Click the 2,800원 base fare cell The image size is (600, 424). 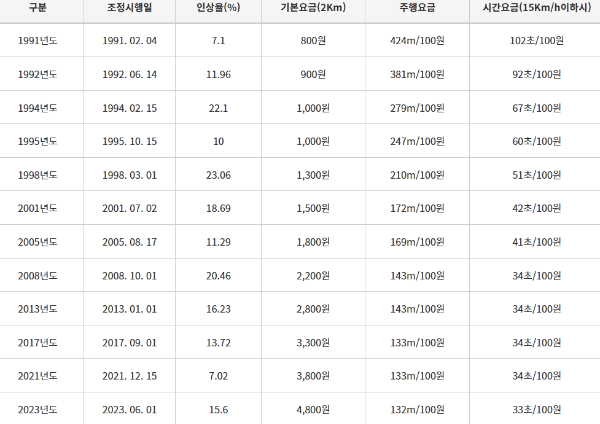[x=313, y=309]
